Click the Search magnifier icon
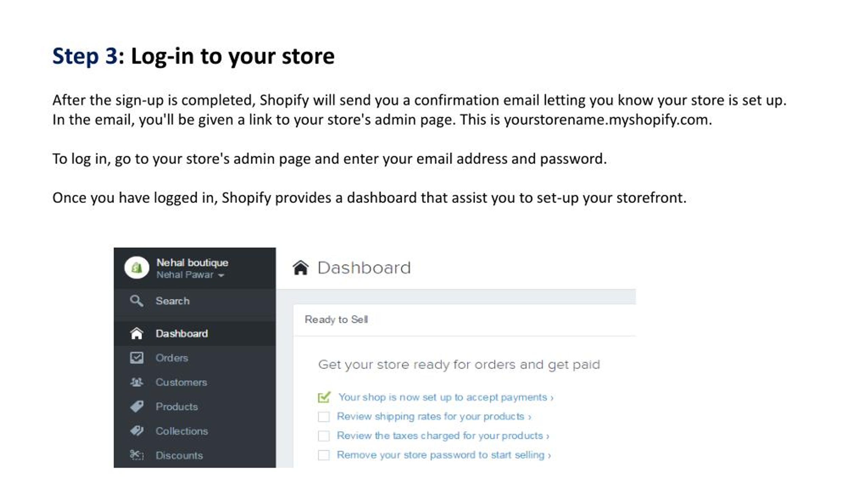Screen dimensions: 868x488 click(x=136, y=301)
